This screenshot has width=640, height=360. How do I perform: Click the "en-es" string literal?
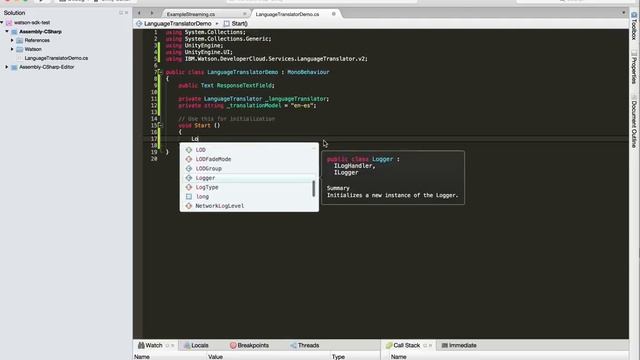[x=302, y=105]
